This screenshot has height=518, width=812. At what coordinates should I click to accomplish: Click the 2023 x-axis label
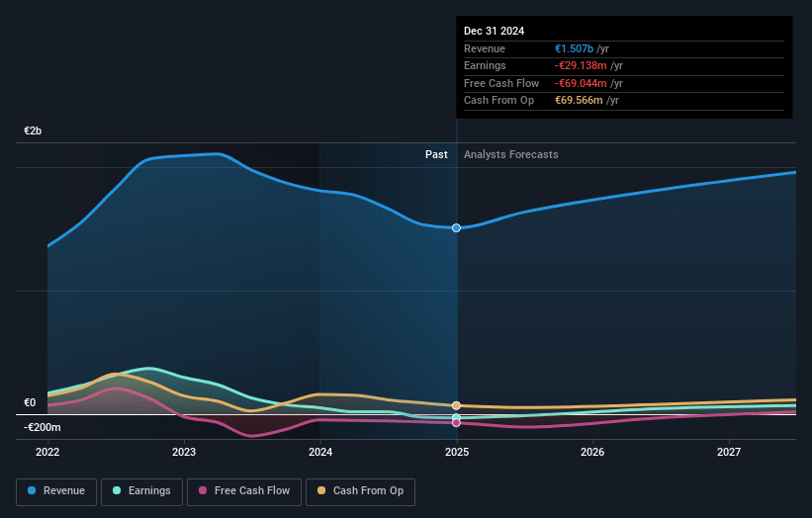tap(184, 453)
